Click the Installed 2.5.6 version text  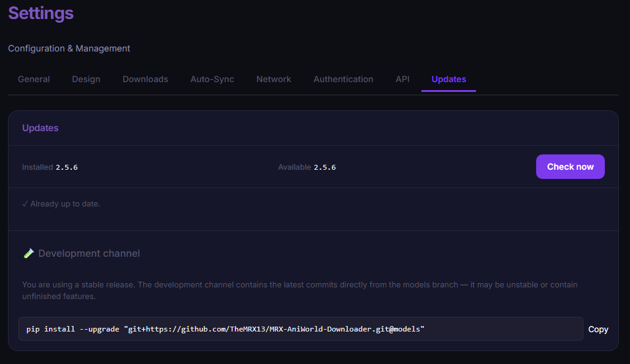50,167
